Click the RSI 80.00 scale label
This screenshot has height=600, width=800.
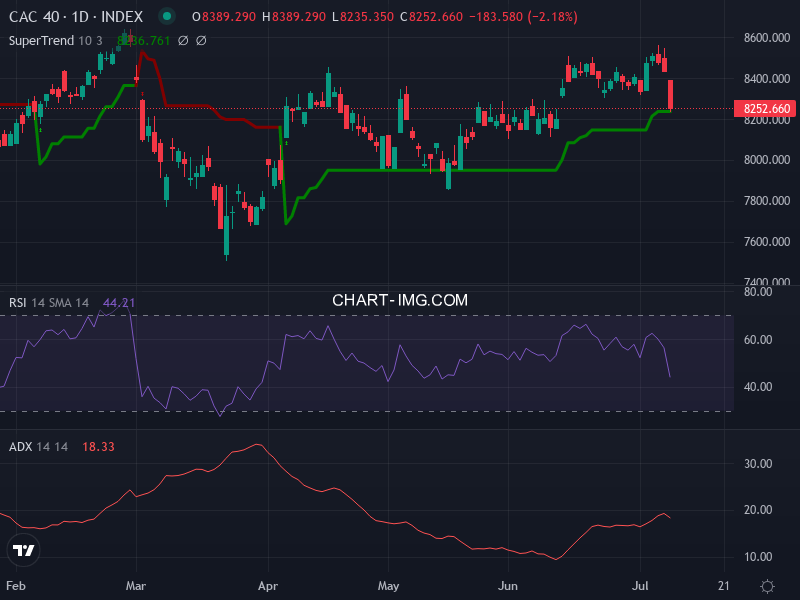click(758, 292)
